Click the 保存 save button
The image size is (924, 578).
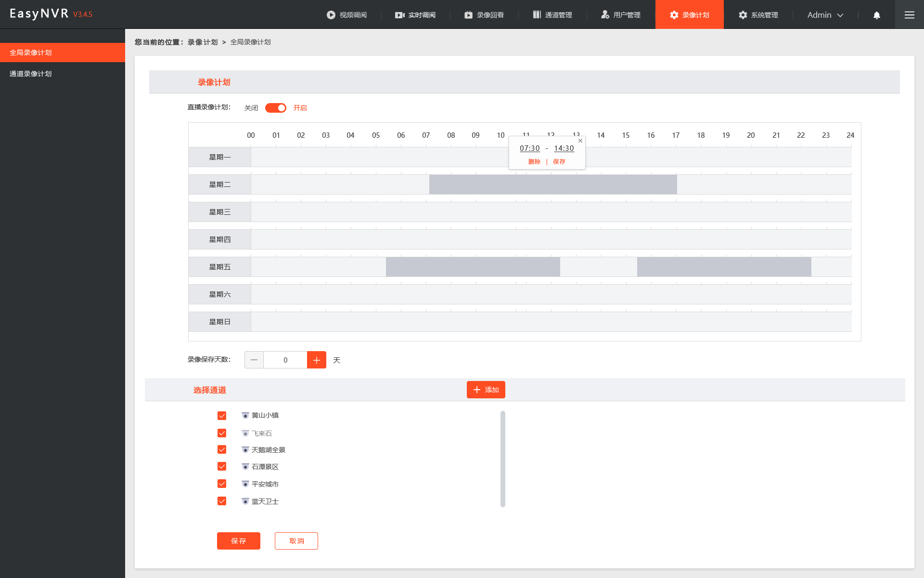(238, 540)
